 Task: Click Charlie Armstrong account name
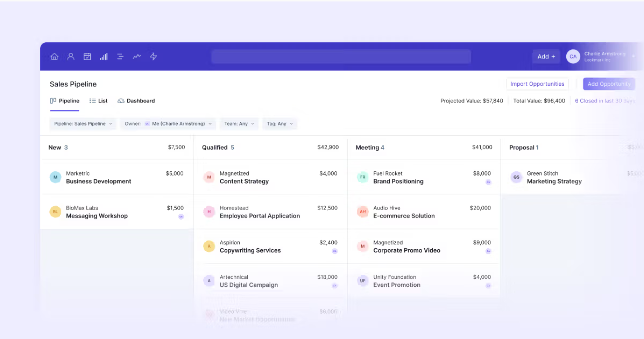point(605,54)
